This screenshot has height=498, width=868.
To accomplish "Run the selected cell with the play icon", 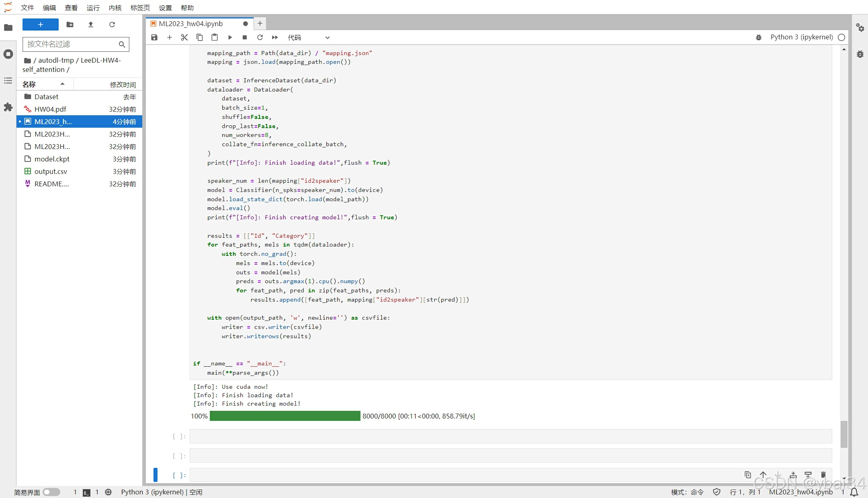I will [230, 37].
